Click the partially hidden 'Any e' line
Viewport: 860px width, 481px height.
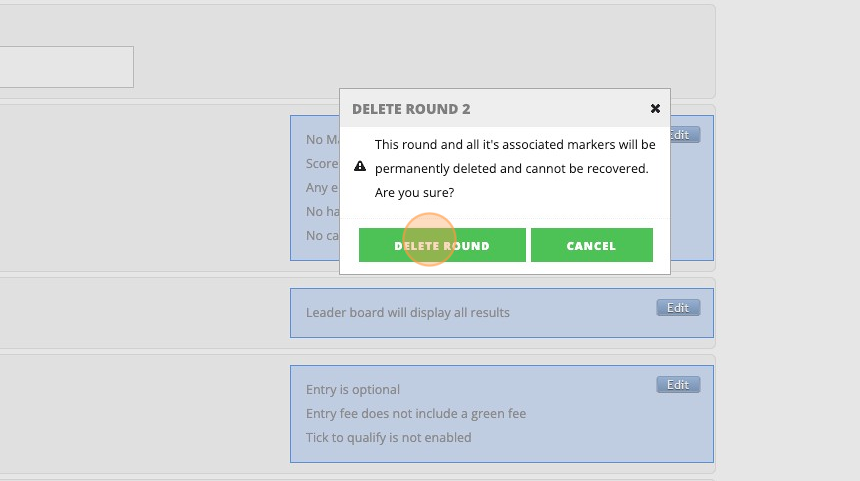tap(322, 188)
